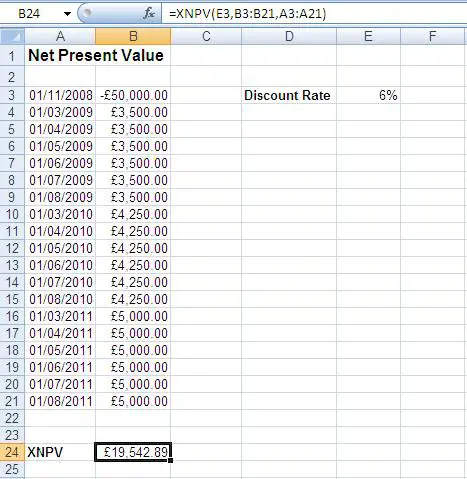Select the XNPV label in row 24
This screenshot has width=467, height=479.
[45, 452]
